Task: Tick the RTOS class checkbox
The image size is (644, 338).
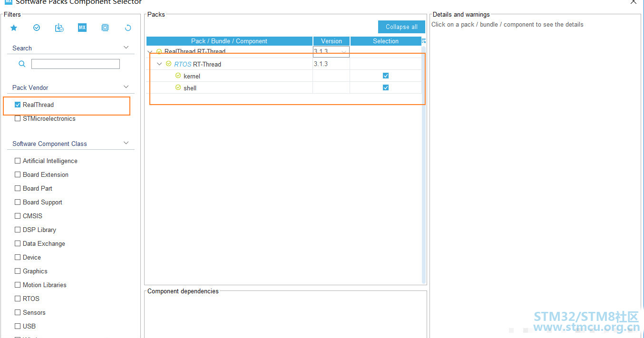Action: [x=18, y=299]
